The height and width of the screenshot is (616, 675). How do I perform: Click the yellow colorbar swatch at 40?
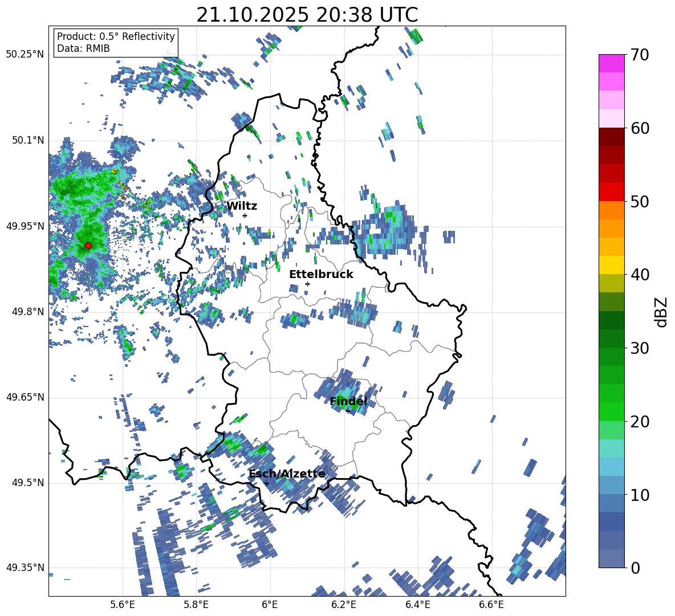[x=611, y=265]
